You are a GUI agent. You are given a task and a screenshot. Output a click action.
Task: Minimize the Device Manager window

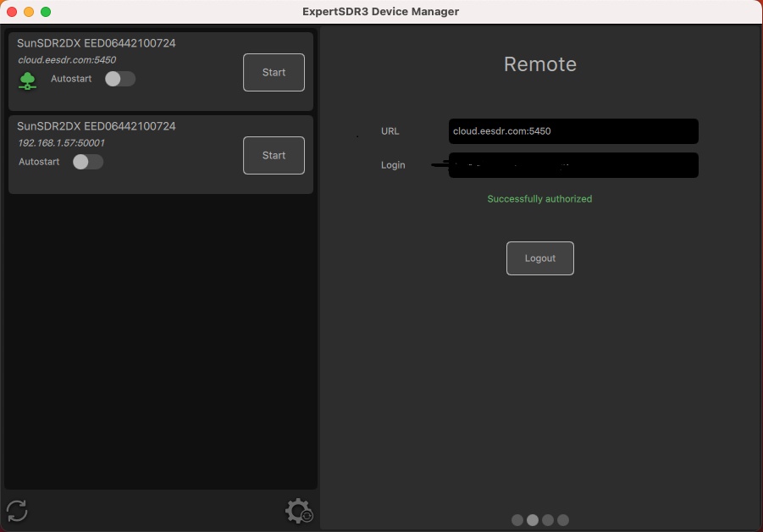pos(29,12)
